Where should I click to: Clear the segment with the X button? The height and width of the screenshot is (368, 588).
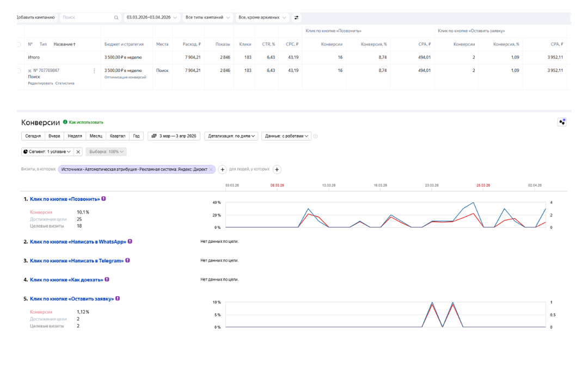[x=78, y=152]
